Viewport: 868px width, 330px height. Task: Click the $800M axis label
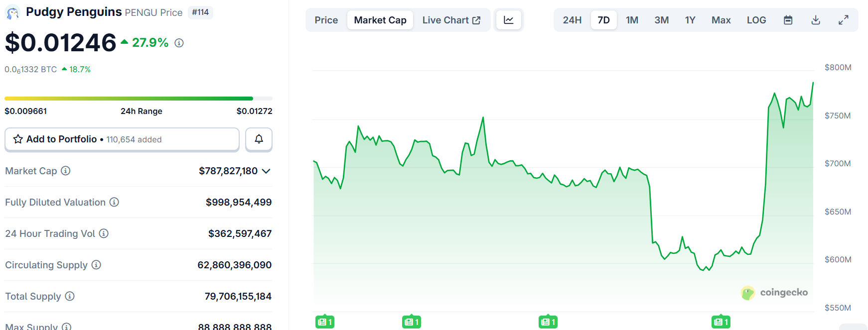coord(838,67)
